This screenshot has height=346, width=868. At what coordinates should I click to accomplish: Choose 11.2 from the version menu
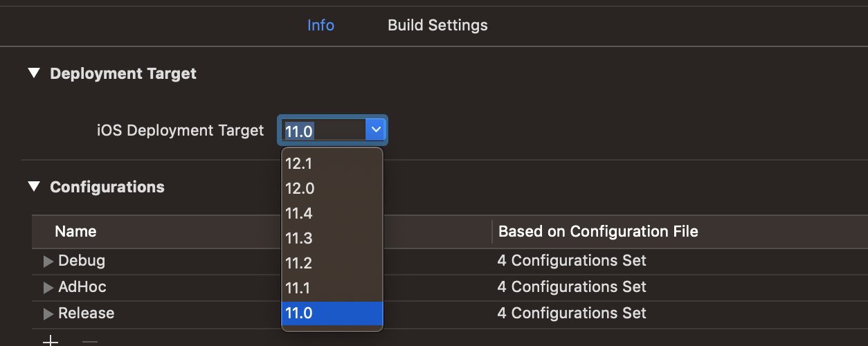[x=332, y=263]
